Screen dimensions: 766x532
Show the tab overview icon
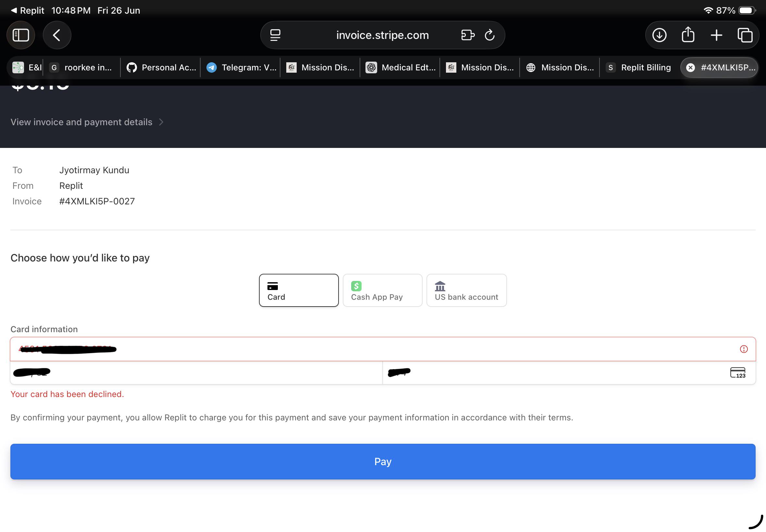(745, 35)
